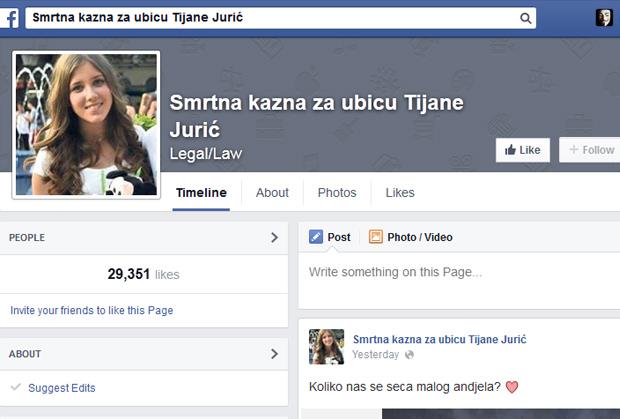Screen dimensions: 620x419
Task: Expand the People section chevron
Action: click(x=274, y=238)
